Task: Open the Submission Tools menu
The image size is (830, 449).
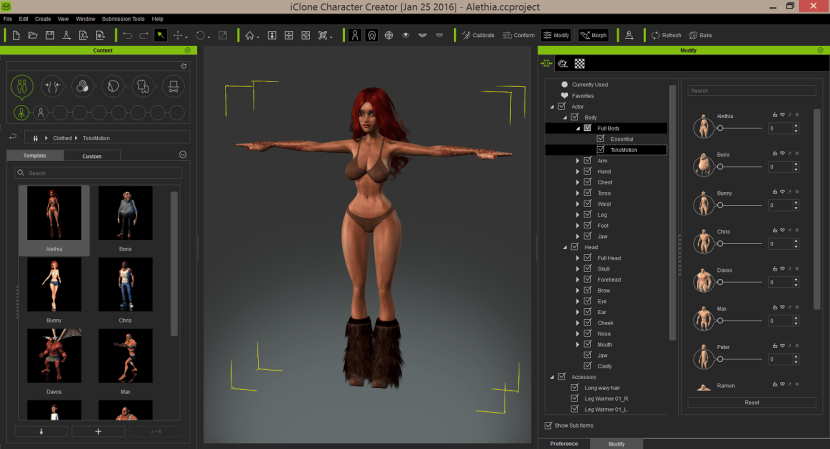Action: click(124, 18)
